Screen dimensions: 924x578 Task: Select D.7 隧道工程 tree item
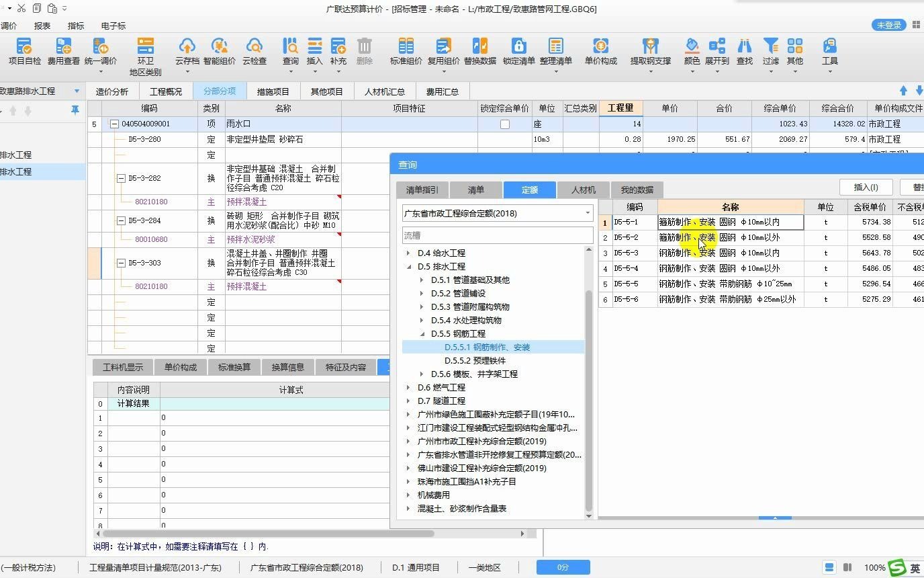(x=441, y=401)
